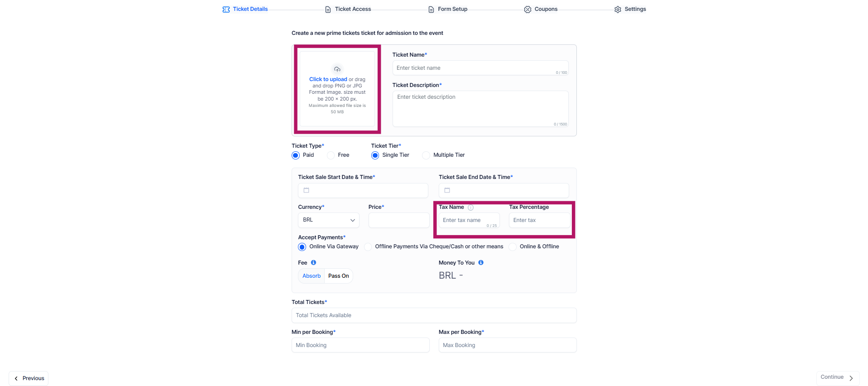Viewport: 868px width, 386px height.
Task: Open the sale start date calendar icon
Action: pyautogui.click(x=307, y=190)
